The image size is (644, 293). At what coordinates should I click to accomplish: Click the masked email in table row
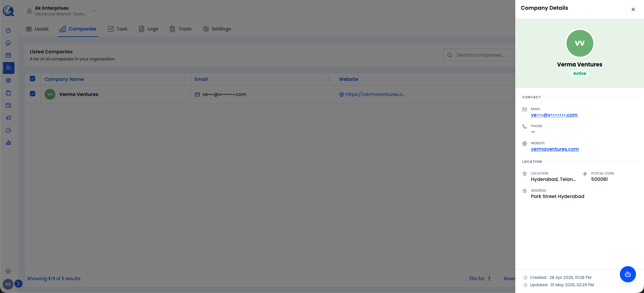224,94
